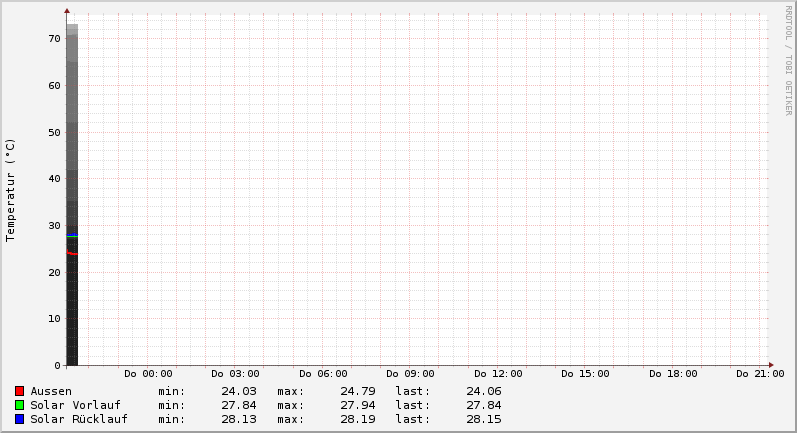
Task: Click the Do 00:00 time axis label
Action: click(148, 374)
